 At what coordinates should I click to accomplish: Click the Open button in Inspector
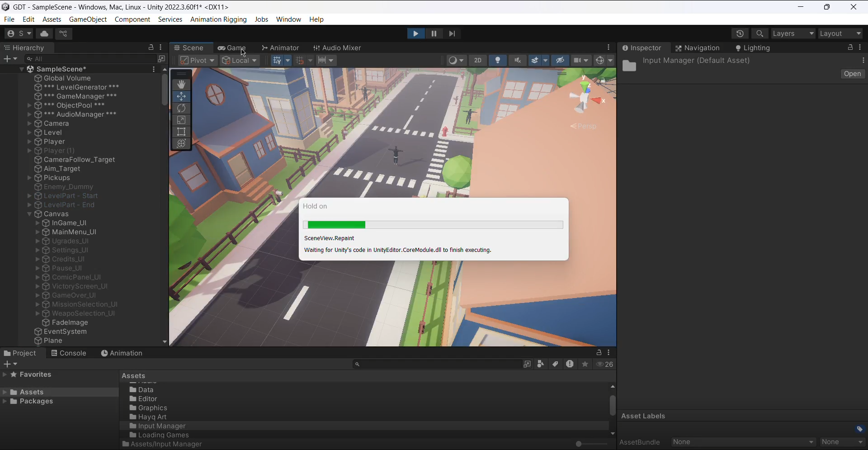click(853, 74)
